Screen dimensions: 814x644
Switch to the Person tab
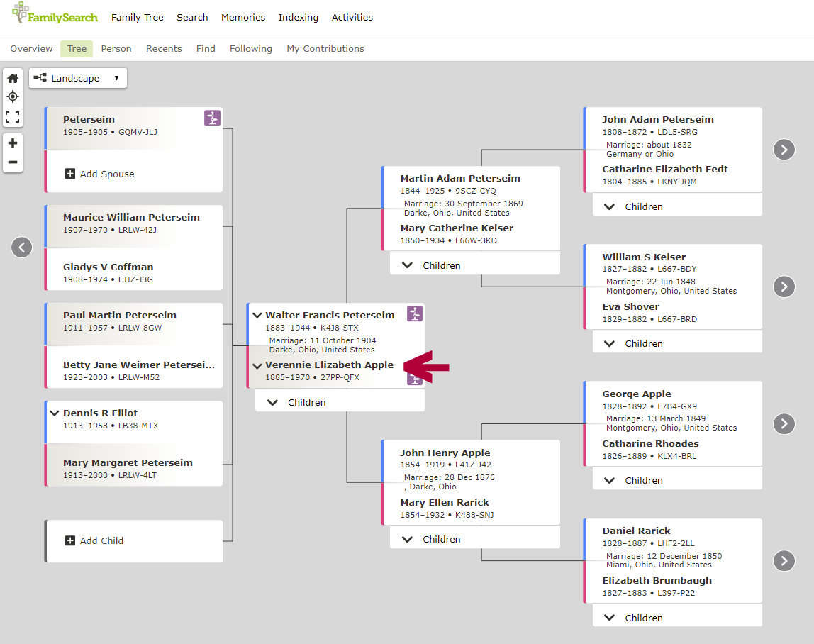coord(116,49)
